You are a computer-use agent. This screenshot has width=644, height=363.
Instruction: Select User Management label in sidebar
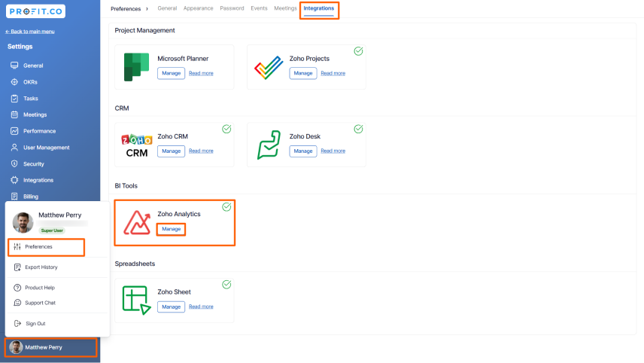47,147
